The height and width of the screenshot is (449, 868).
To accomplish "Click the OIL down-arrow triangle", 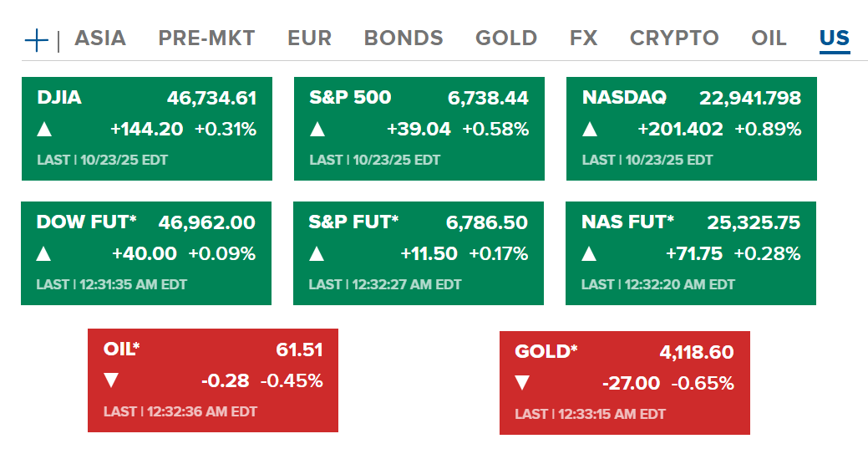I will (x=110, y=381).
